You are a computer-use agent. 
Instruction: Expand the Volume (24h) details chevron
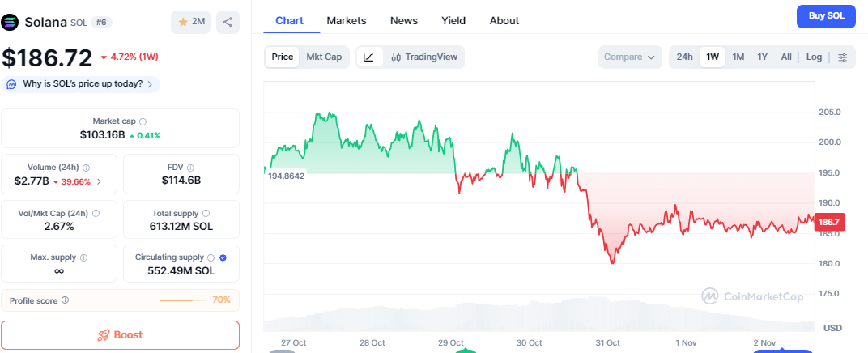pyautogui.click(x=100, y=181)
